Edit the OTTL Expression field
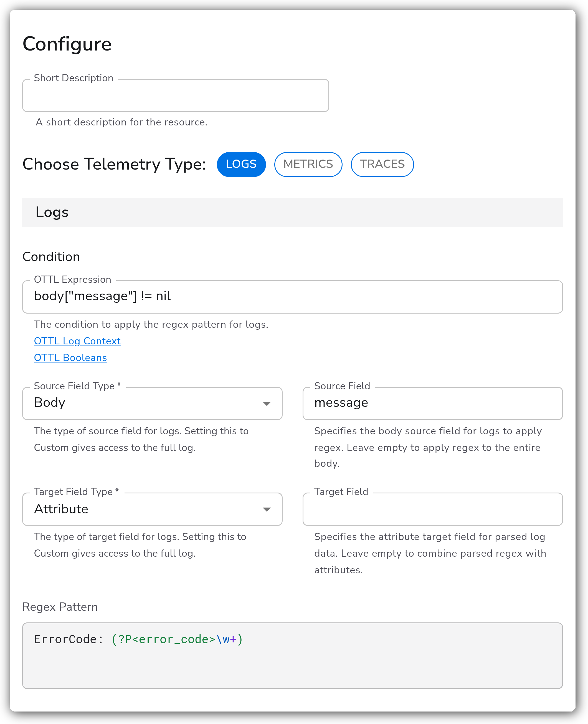The image size is (588, 724). tap(292, 296)
